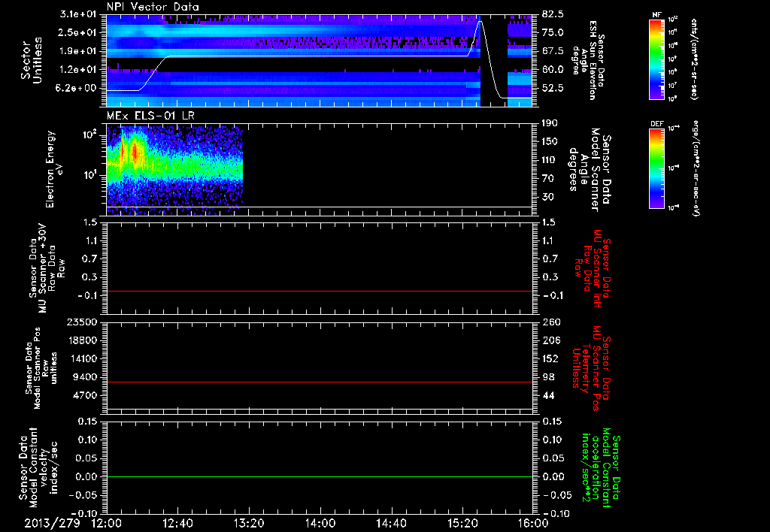Click the white sun elevation peak near 15:30
770x532 pixels.
(x=480, y=22)
